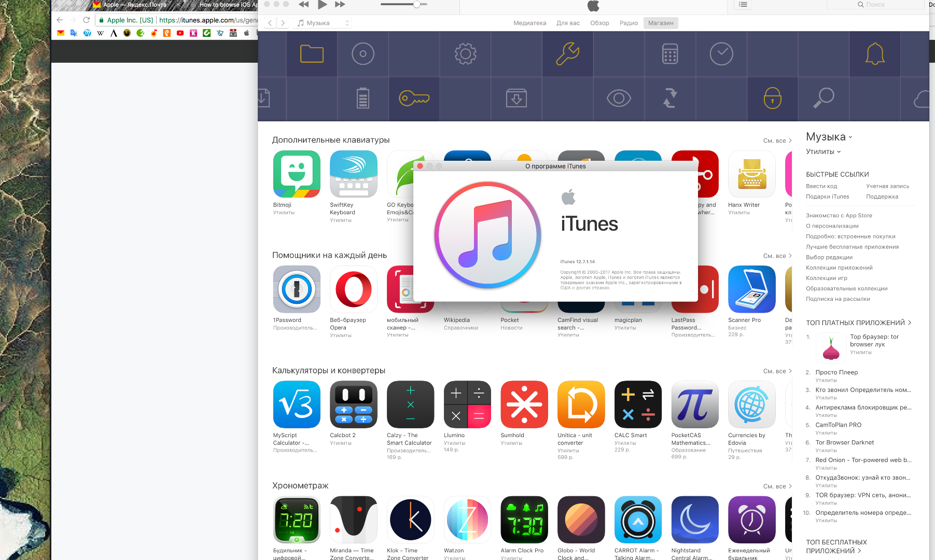Open the Еженедельный будильник app icon
The width and height of the screenshot is (935, 560).
tap(752, 520)
